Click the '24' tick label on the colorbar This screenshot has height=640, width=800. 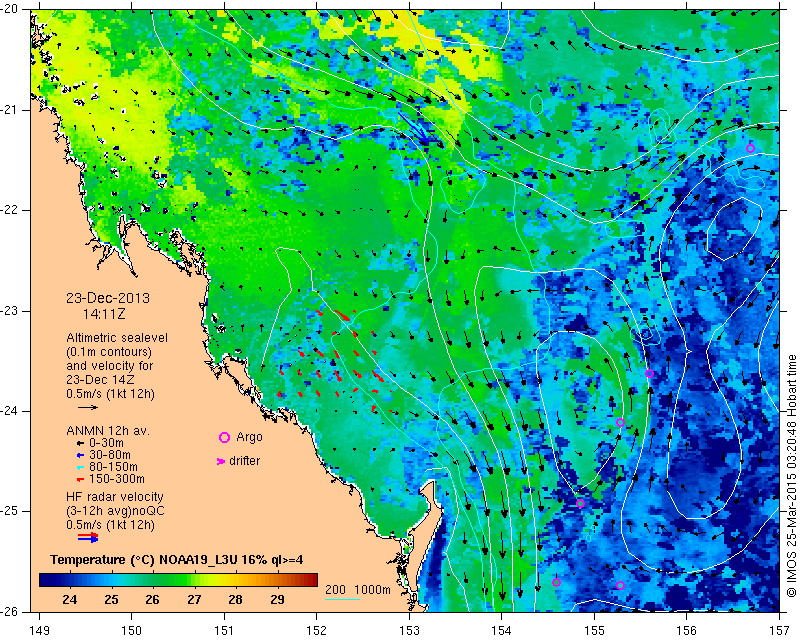(x=70, y=599)
